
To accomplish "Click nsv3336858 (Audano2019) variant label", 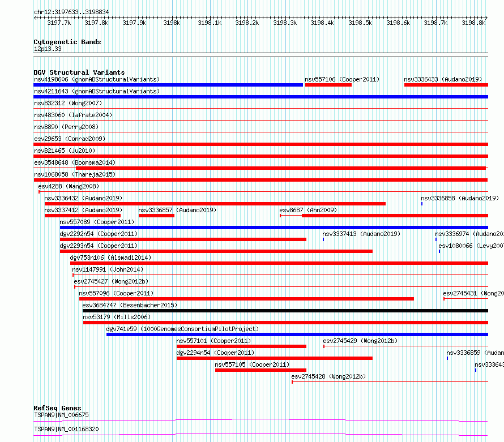I will tap(460, 198).
